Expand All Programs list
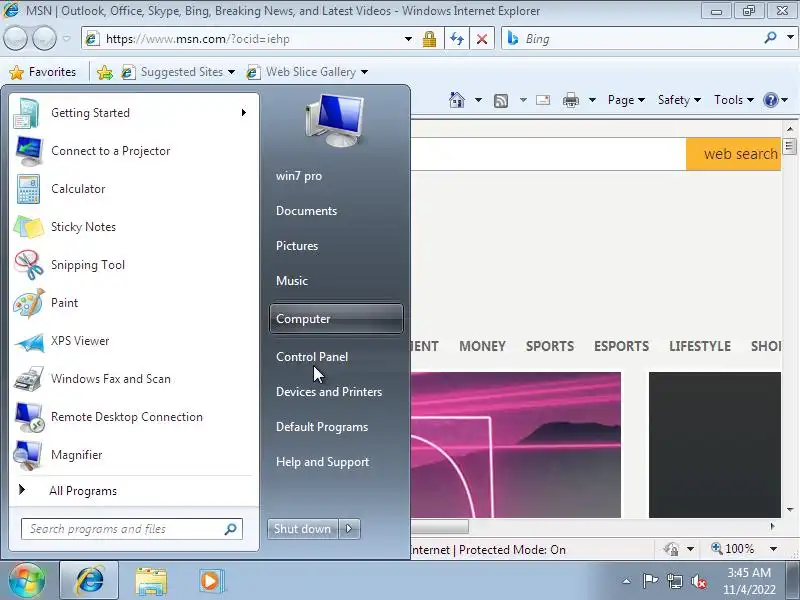This screenshot has height=600, width=800. click(133, 491)
